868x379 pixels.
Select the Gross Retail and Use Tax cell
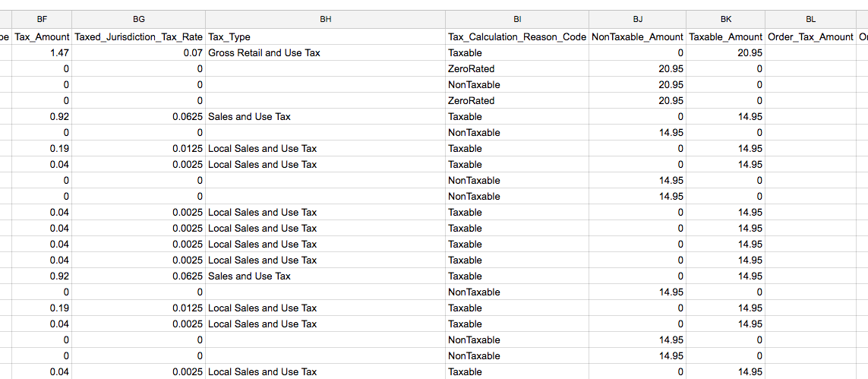pos(326,53)
